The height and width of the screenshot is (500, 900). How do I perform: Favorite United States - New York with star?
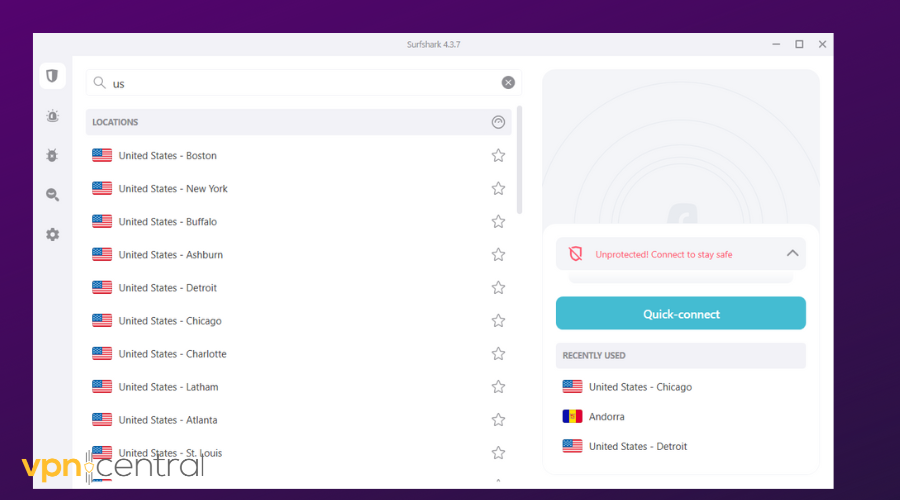pos(498,188)
